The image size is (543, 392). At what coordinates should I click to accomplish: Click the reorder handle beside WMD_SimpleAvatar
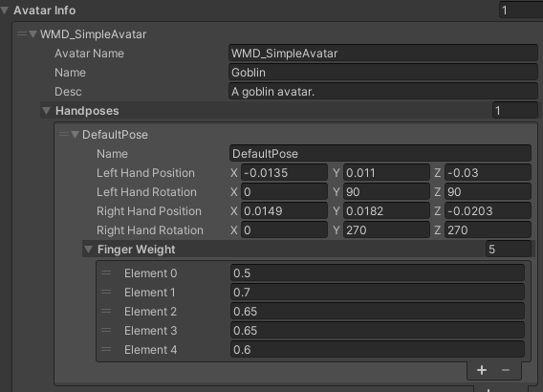tap(22, 33)
